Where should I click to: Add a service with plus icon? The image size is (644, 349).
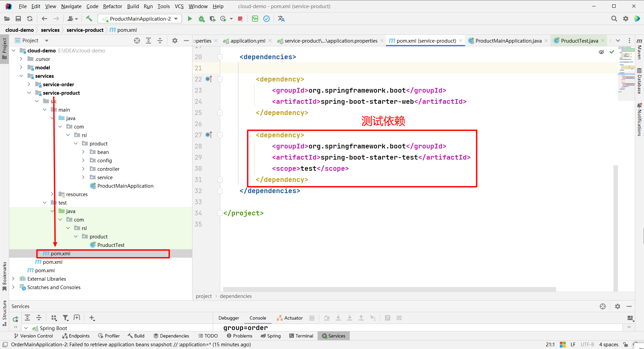tap(92, 318)
